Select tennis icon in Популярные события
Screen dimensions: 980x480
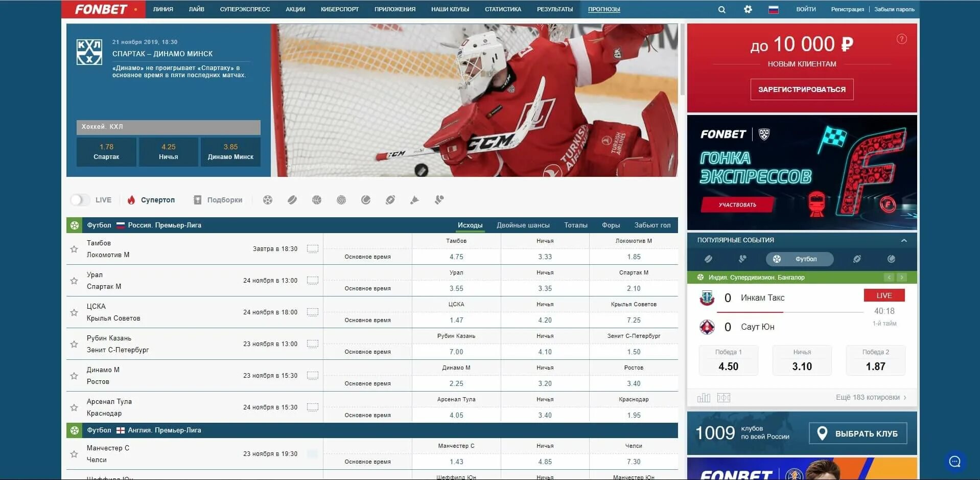point(891,259)
